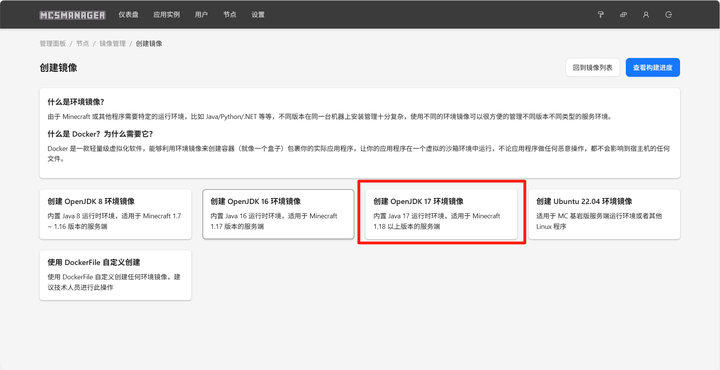Image resolution: width=720 pixels, height=370 pixels.
Task: Click the 回到镜像列表 button
Action: click(593, 67)
